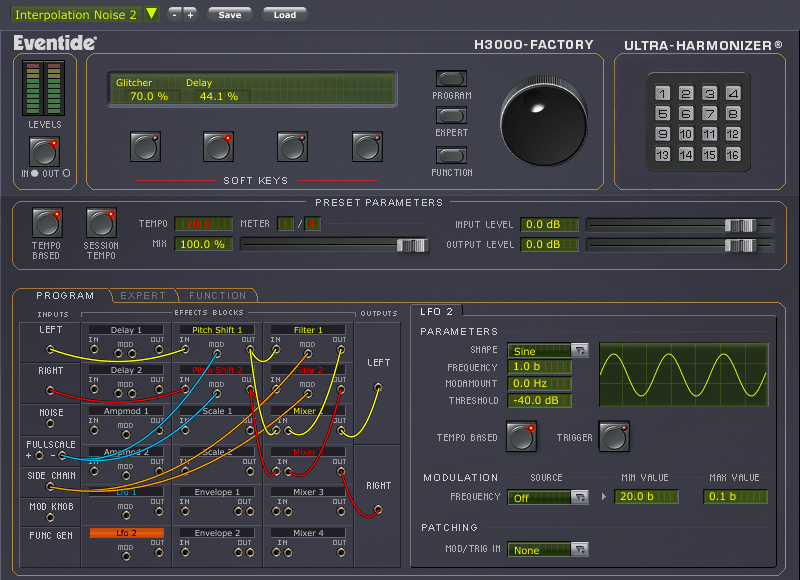Click the LEFT input jack

(x=50, y=349)
